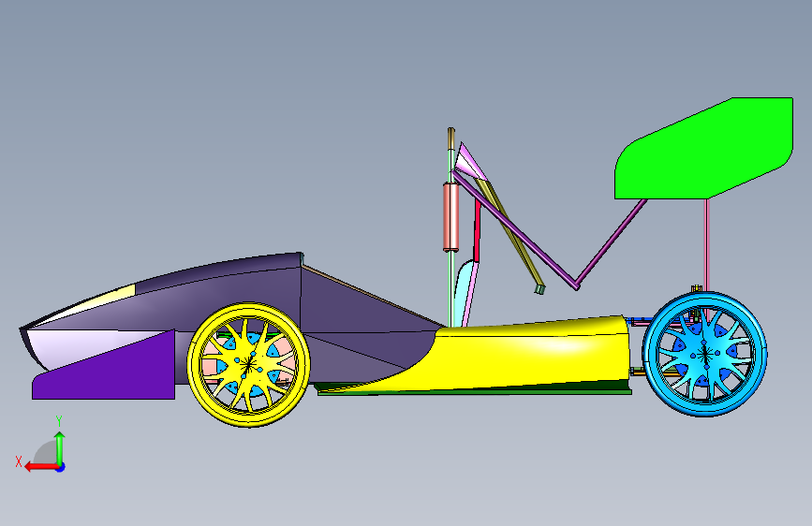Select the yellow front wheel
This screenshot has width=812, height=526.
[x=248, y=365]
